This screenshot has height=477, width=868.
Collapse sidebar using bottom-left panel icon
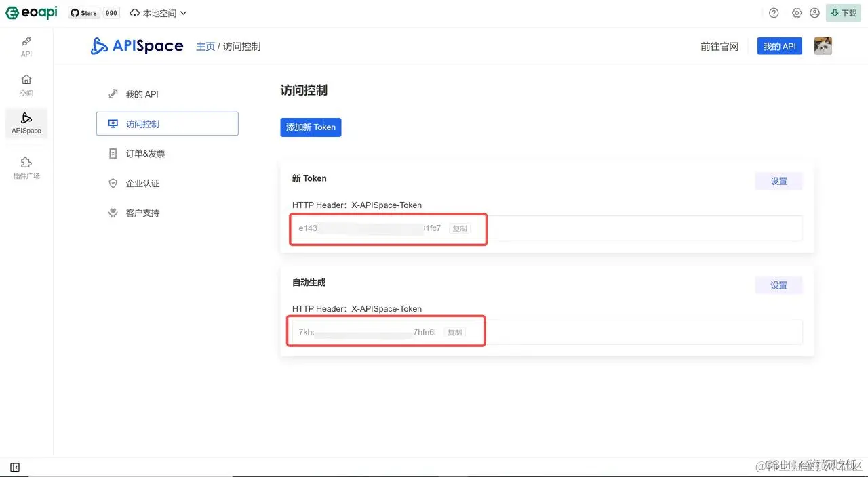[x=15, y=467]
